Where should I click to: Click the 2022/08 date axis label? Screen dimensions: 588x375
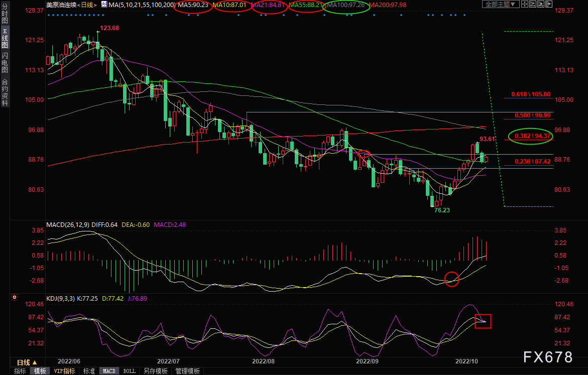tap(263, 361)
